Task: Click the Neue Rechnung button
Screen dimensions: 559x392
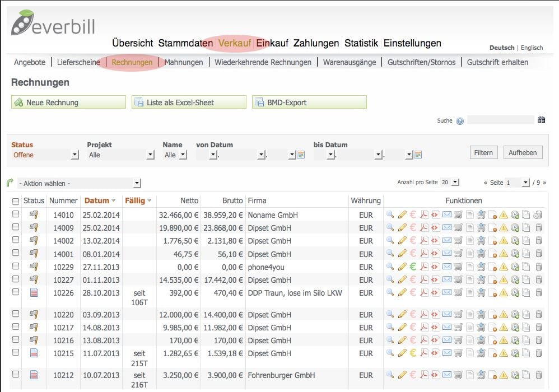Action: click(x=68, y=102)
